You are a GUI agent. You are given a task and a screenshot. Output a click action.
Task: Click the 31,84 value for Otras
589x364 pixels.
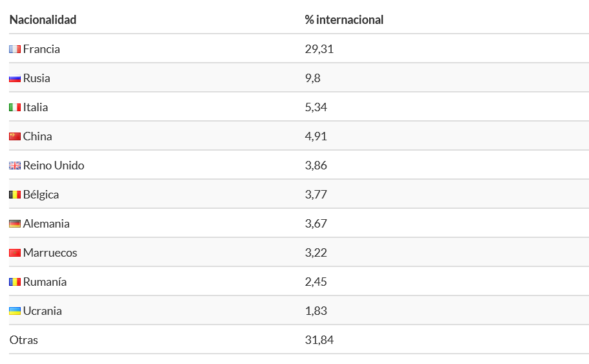[x=319, y=340]
